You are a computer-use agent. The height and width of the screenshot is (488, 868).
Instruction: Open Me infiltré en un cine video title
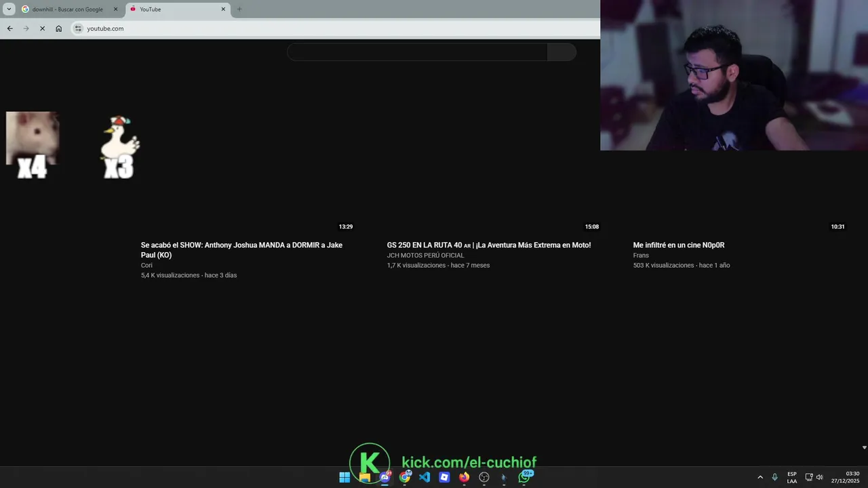(x=679, y=245)
